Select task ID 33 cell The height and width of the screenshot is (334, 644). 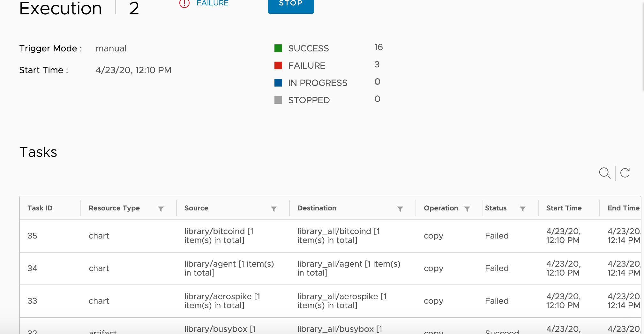coord(32,301)
